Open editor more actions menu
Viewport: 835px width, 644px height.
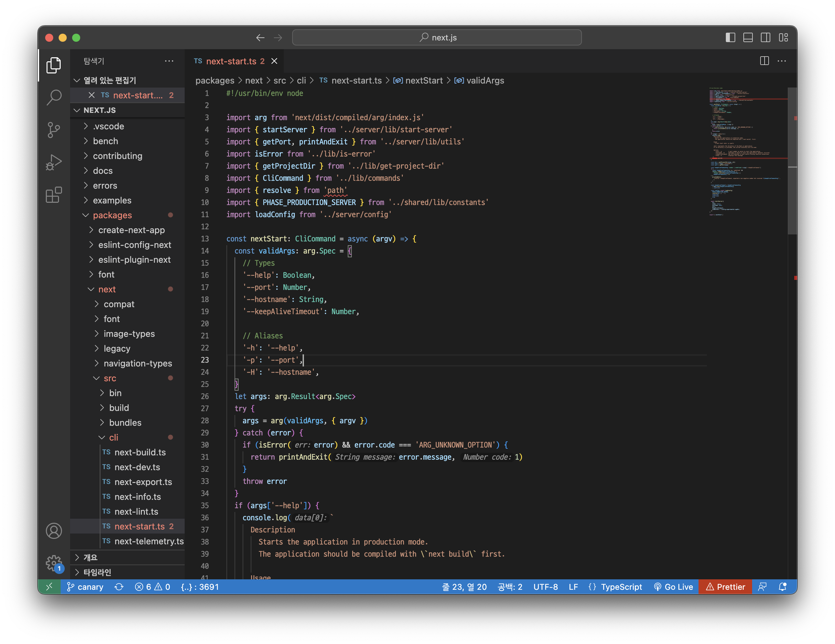tap(782, 61)
